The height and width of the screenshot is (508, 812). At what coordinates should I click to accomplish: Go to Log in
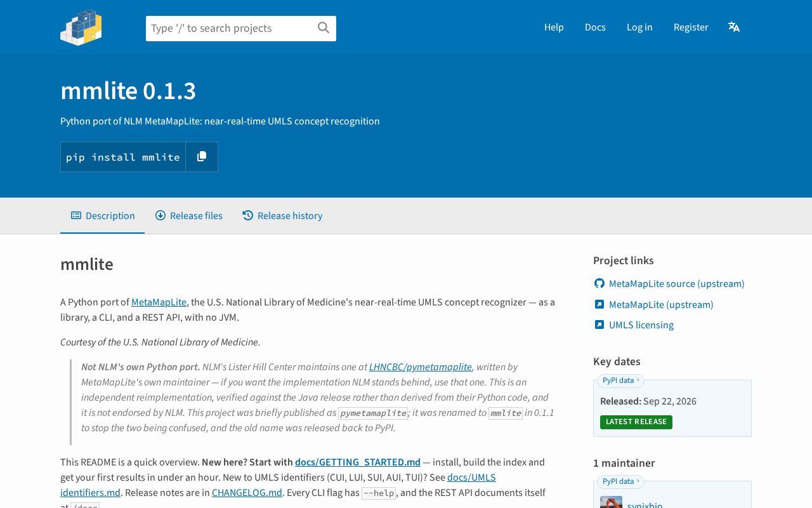pyautogui.click(x=639, y=27)
